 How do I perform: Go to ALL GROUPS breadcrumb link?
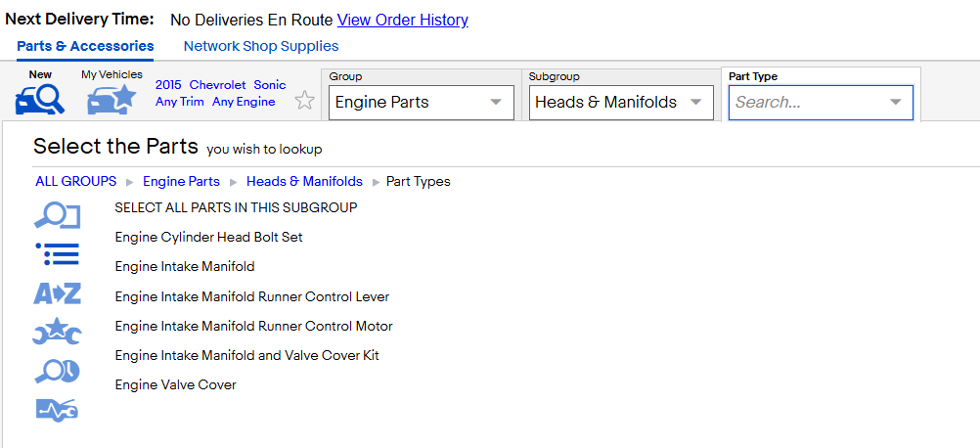pos(75,181)
